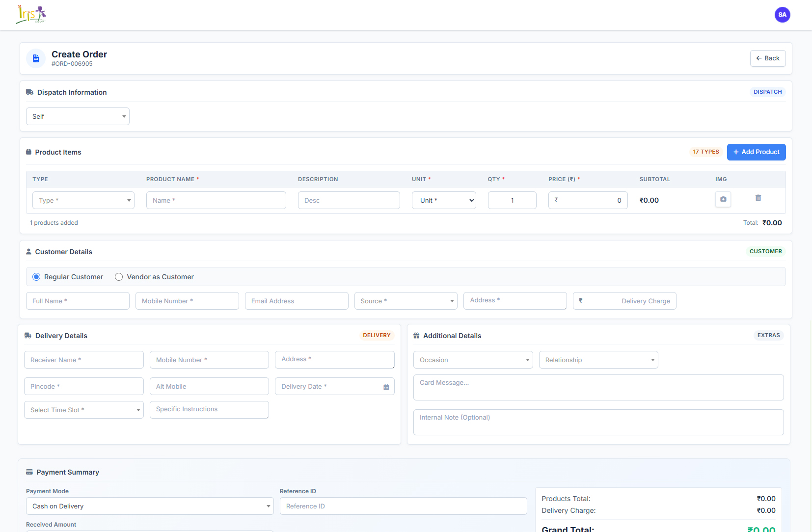812x532 pixels.
Task: Click the Create Order document icon
Action: click(x=36, y=59)
